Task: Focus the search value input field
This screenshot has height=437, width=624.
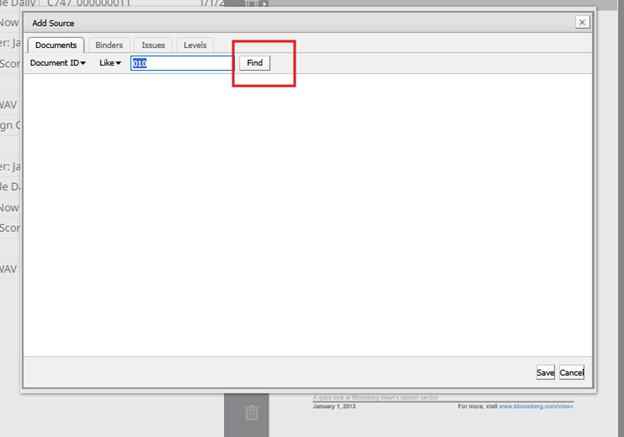Action: (x=181, y=63)
